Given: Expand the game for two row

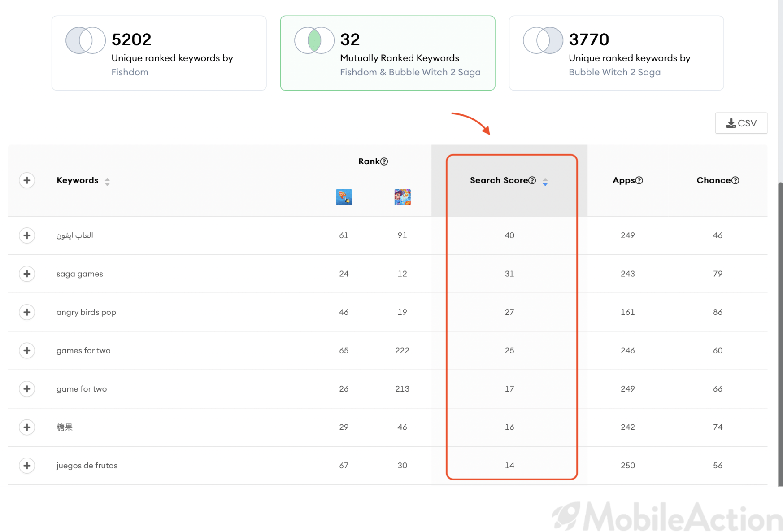Looking at the screenshot, I should tap(27, 389).
